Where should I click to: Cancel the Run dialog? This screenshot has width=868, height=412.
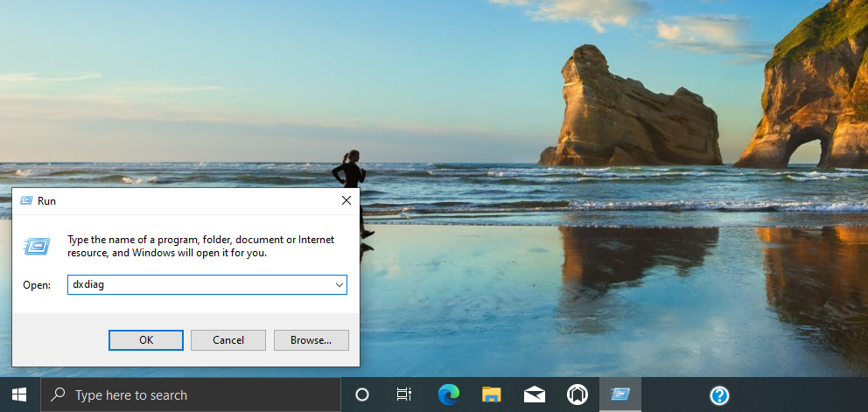pos(228,340)
